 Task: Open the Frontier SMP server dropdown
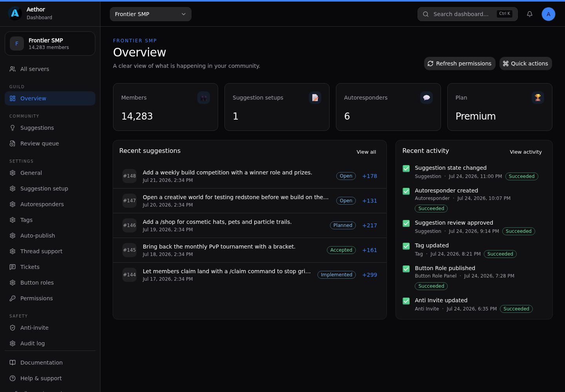click(151, 14)
